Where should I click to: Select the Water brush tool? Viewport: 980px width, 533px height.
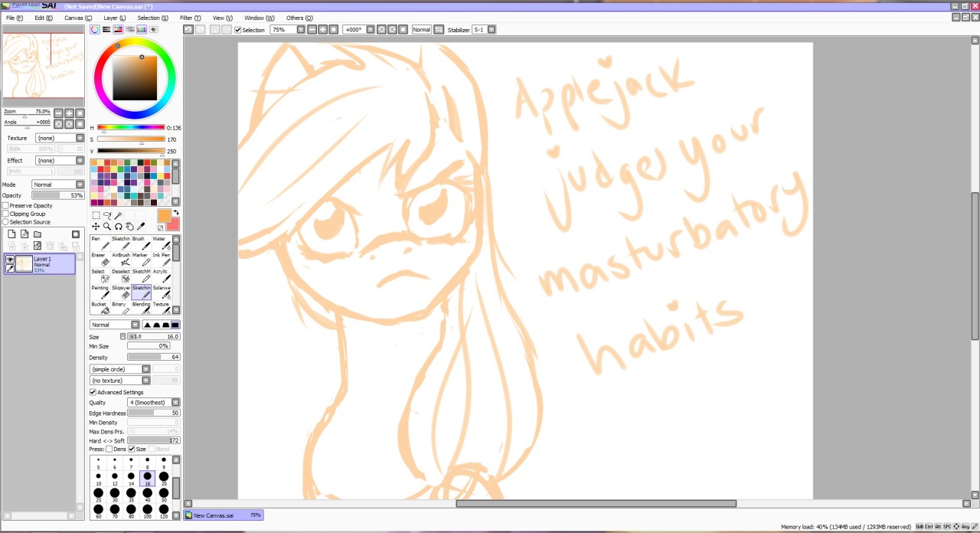(161, 243)
